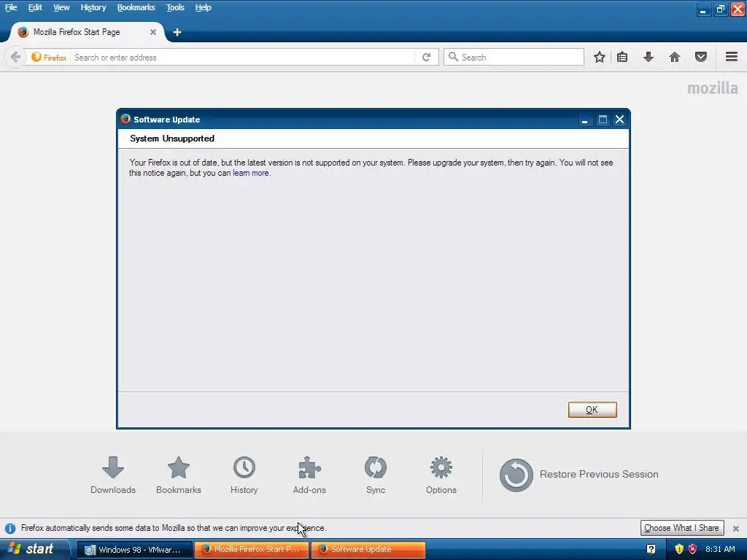
Task: Open the File menu
Action: [11, 7]
